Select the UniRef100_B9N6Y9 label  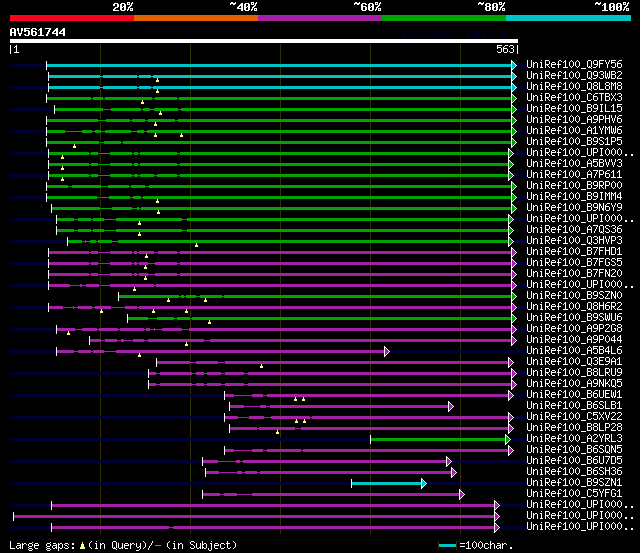pyautogui.click(x=574, y=208)
